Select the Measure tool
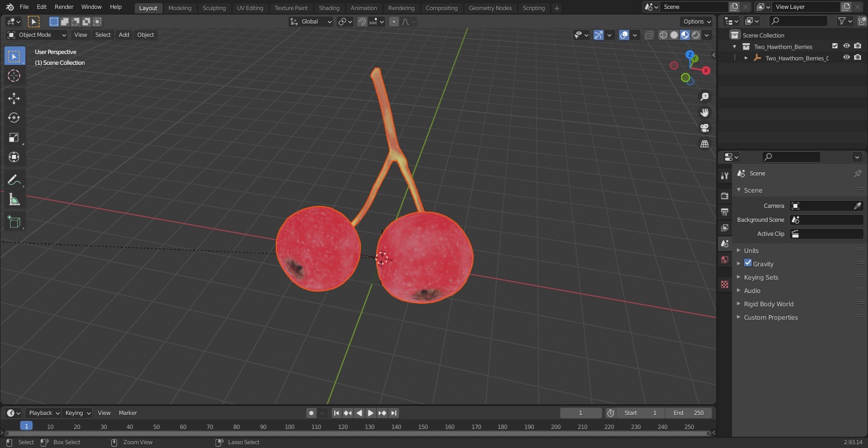 pyautogui.click(x=14, y=200)
